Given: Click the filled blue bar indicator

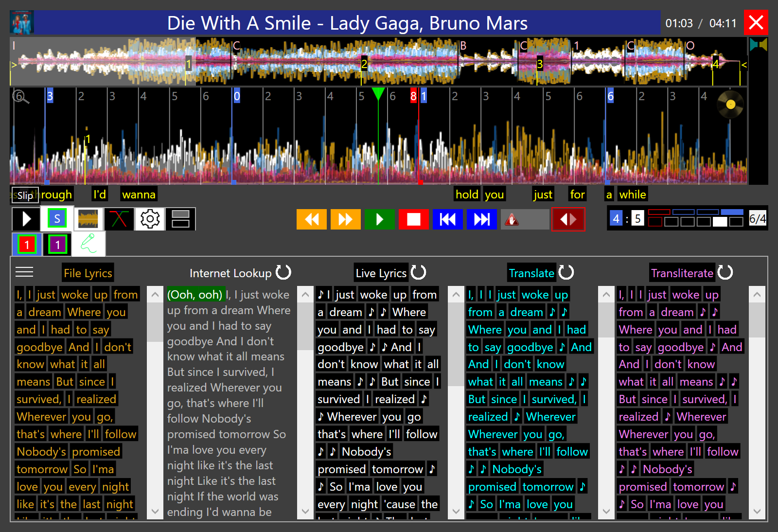Looking at the screenshot, I should 732,212.
